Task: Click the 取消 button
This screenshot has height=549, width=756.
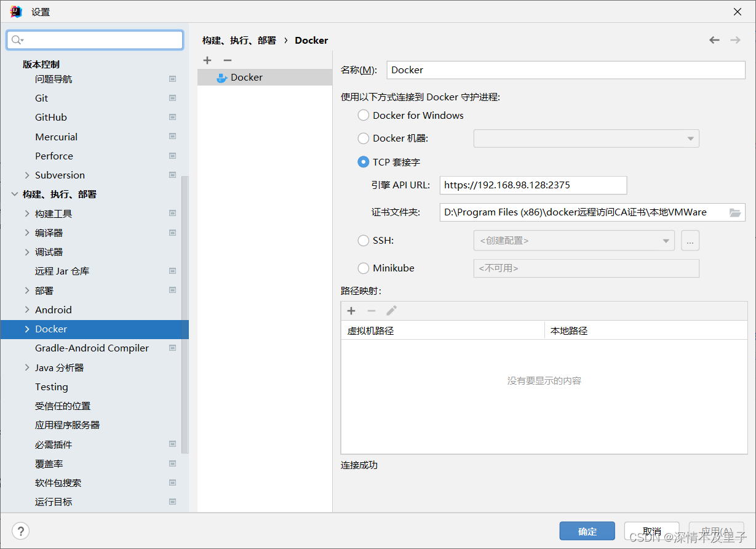Action: 652,531
